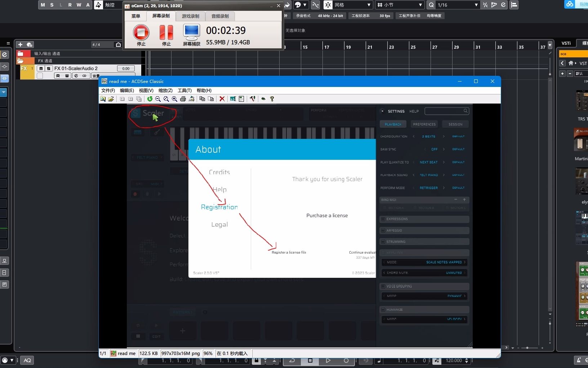Click the play button in the transport bar
This screenshot has width=588, height=368.
point(328,360)
